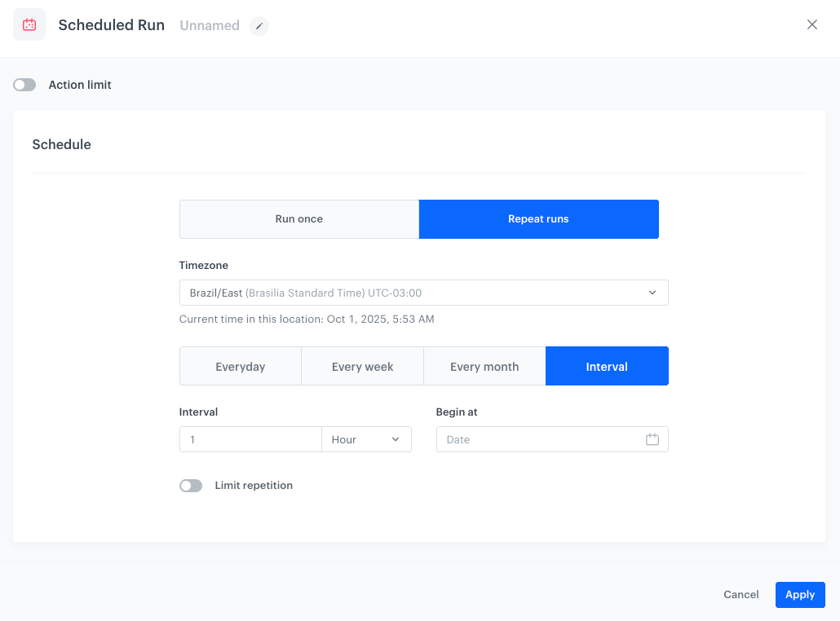
Task: Switch to the Everyday frequency
Action: click(x=240, y=367)
